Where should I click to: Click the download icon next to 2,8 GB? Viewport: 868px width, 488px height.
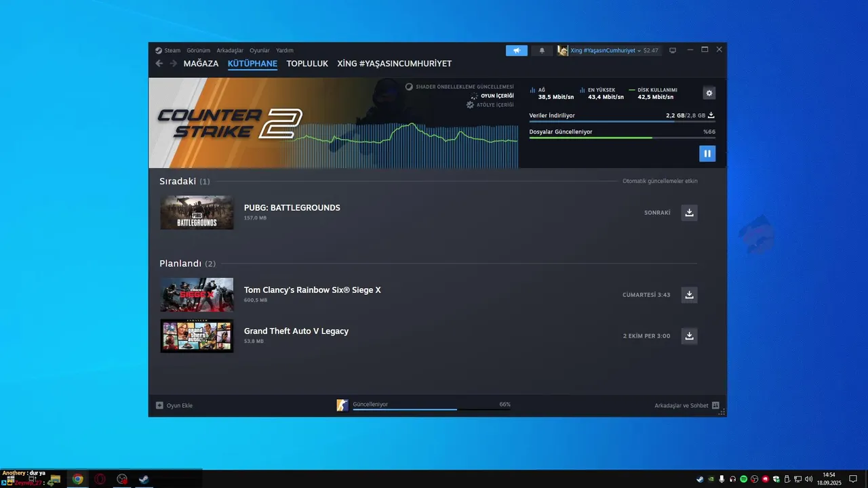[x=711, y=115]
